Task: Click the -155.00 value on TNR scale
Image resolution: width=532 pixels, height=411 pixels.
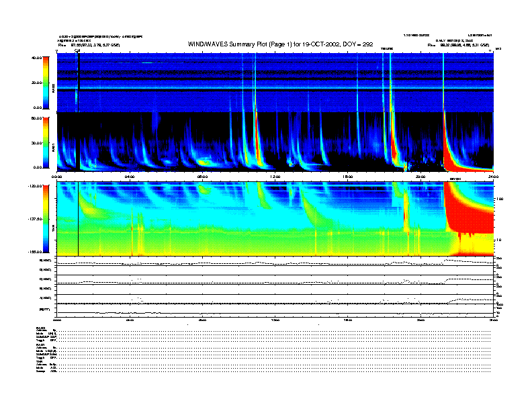Action: (35, 252)
